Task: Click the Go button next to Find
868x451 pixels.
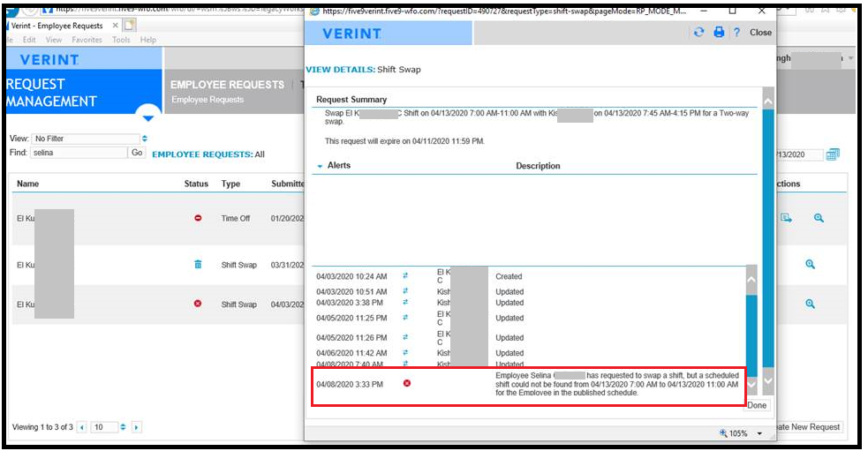Action: pyautogui.click(x=137, y=153)
